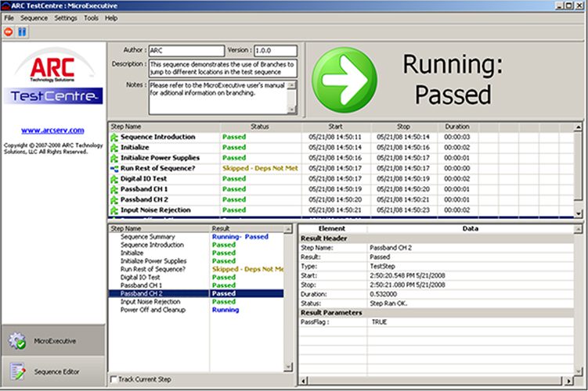The image size is (588, 391).
Task: Click the Duration value 0.532000
Action: (x=383, y=294)
